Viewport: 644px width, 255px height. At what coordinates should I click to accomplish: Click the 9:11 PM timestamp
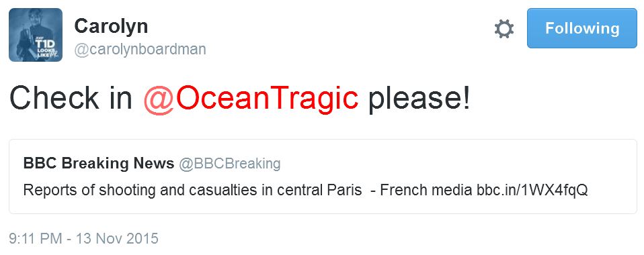(36, 238)
